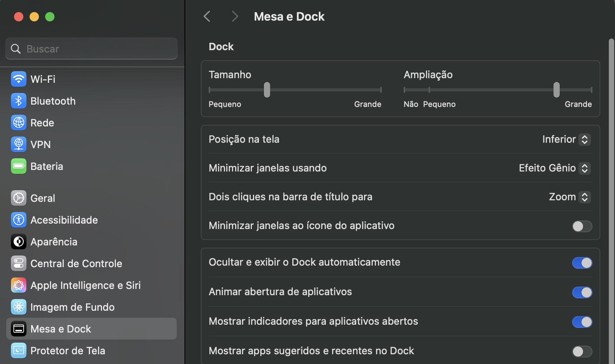The width and height of the screenshot is (615, 364).
Task: Click the Central de Controle icon
Action: [x=19, y=264]
